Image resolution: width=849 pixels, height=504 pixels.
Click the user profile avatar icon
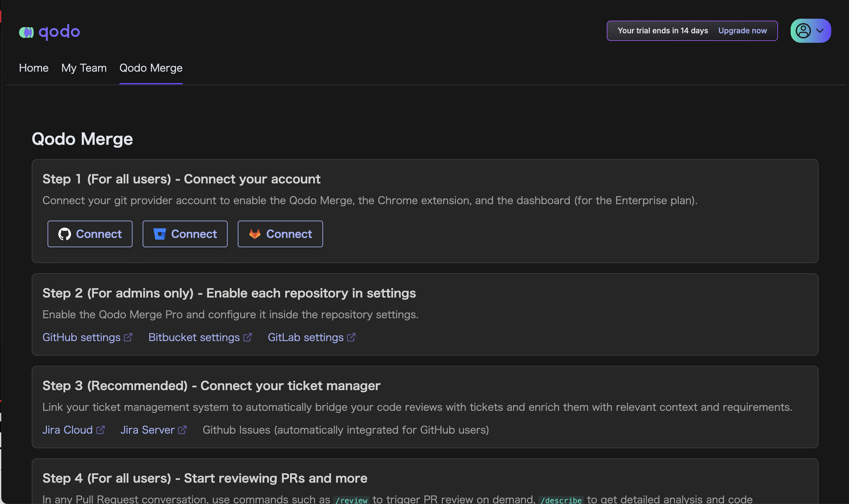pyautogui.click(x=803, y=31)
